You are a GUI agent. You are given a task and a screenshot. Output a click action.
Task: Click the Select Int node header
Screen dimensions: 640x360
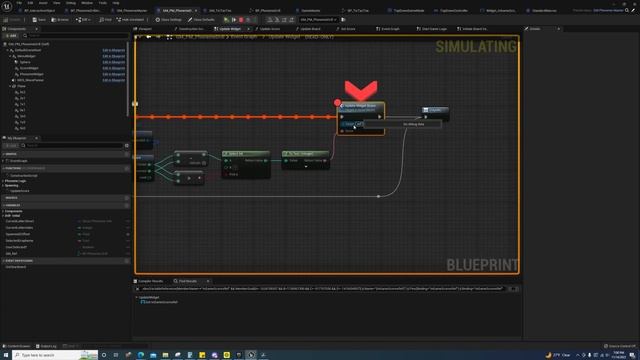(x=246, y=154)
